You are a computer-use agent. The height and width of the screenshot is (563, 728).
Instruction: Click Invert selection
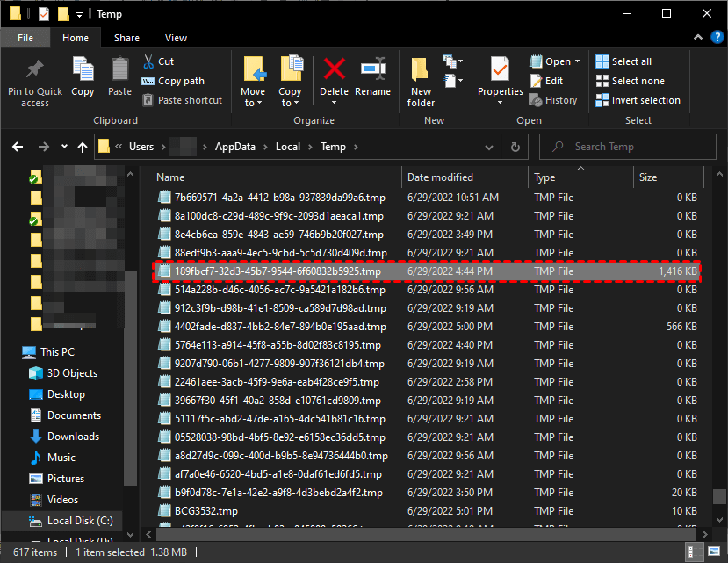(x=638, y=100)
